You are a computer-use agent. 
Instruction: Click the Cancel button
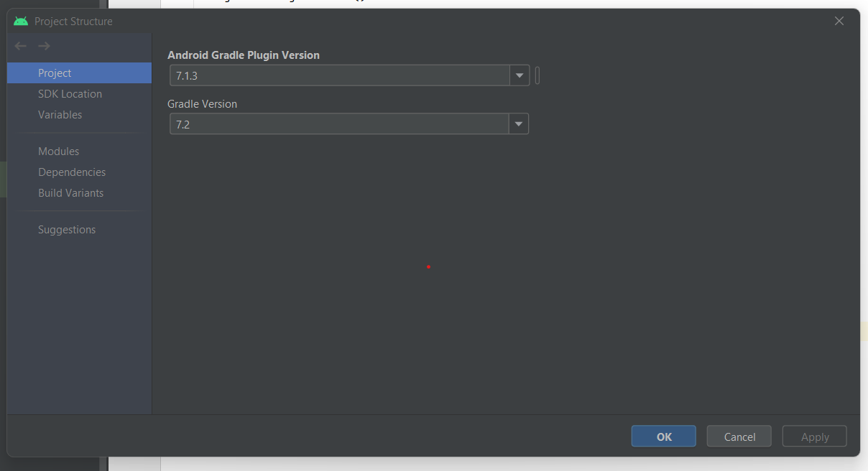point(739,437)
